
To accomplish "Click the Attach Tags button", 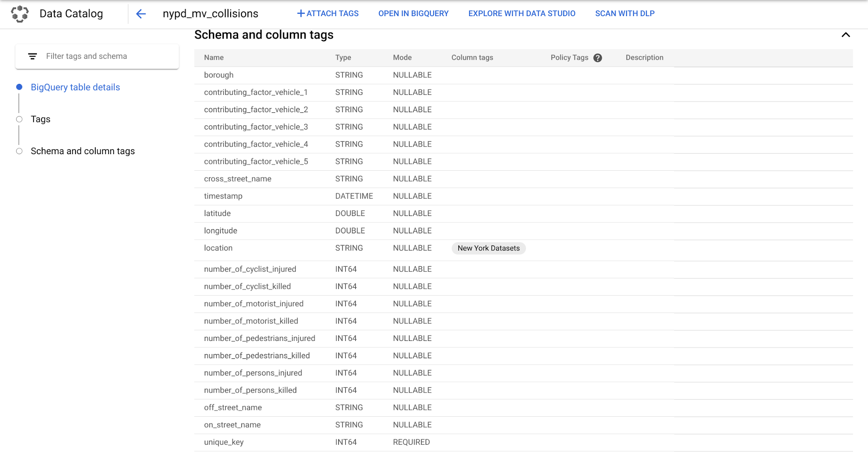I will pos(328,14).
